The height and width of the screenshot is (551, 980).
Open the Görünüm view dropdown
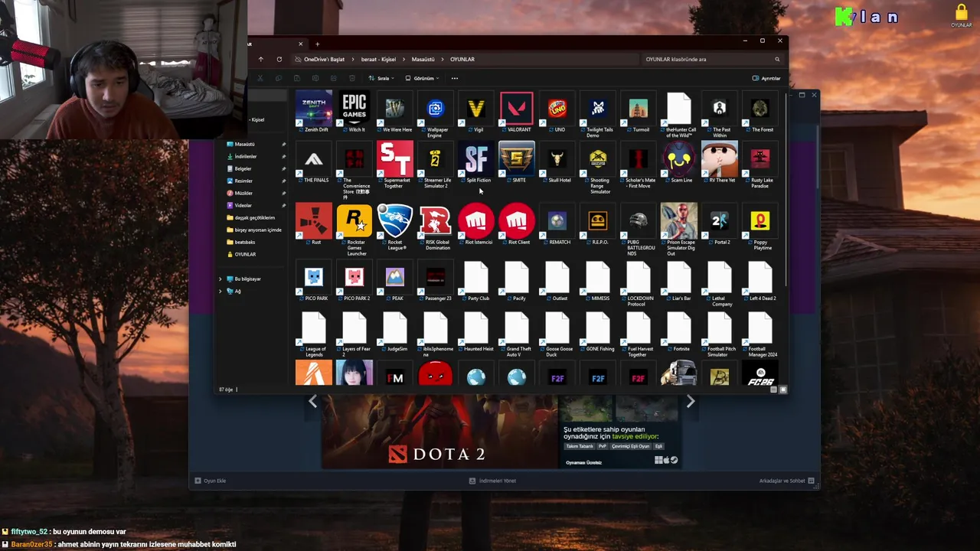pyautogui.click(x=422, y=78)
